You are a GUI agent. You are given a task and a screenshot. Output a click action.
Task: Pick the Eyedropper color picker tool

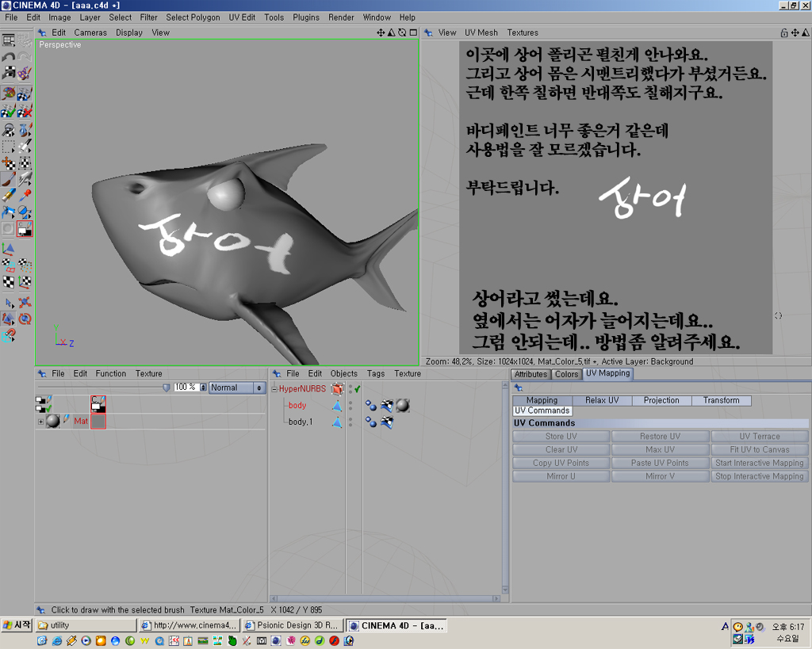pyautogui.click(x=25, y=196)
